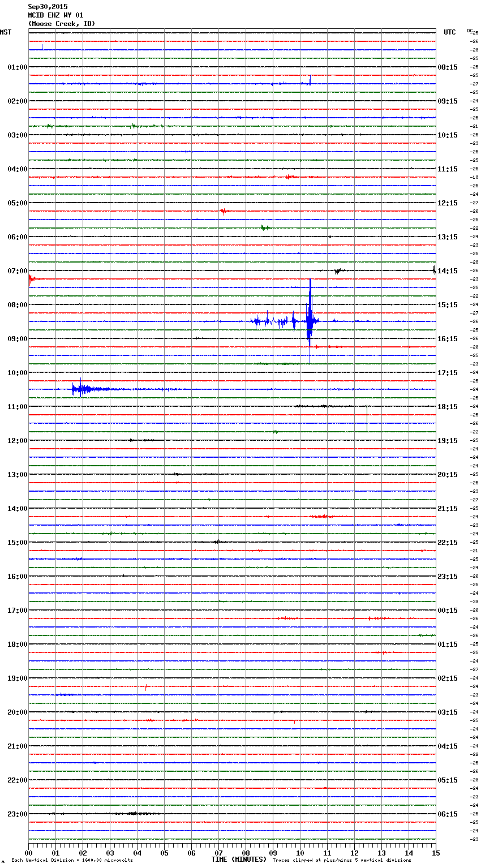Click the MST time label "14:00"
Screen dimensions: 481x868
pos(18,509)
